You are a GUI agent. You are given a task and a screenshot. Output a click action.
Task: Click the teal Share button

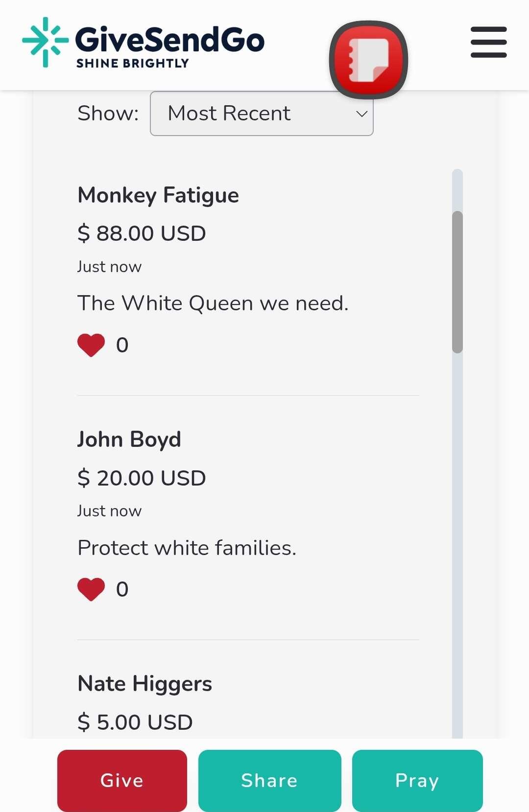tap(269, 780)
